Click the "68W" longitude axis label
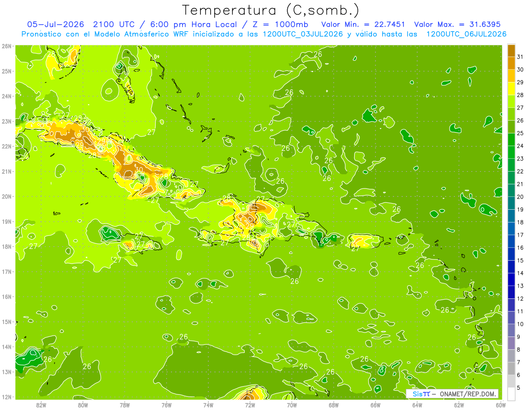This screenshot has width=532, height=411. pos(333,404)
